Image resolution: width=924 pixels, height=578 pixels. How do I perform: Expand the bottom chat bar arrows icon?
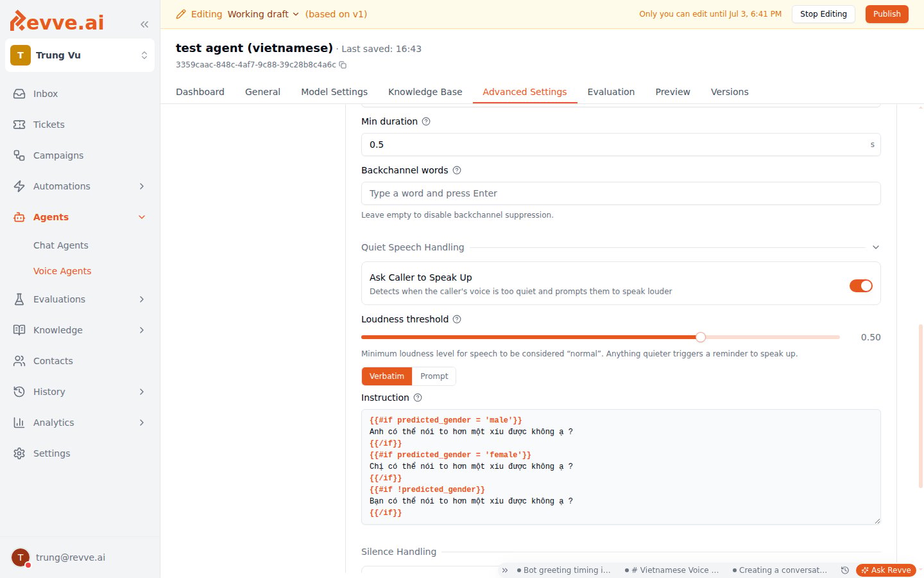[505, 570]
